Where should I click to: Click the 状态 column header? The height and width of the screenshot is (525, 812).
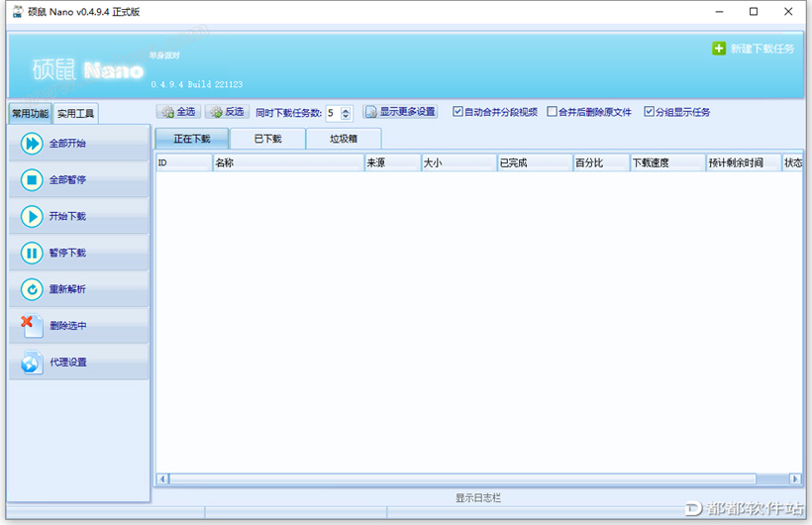(x=792, y=162)
